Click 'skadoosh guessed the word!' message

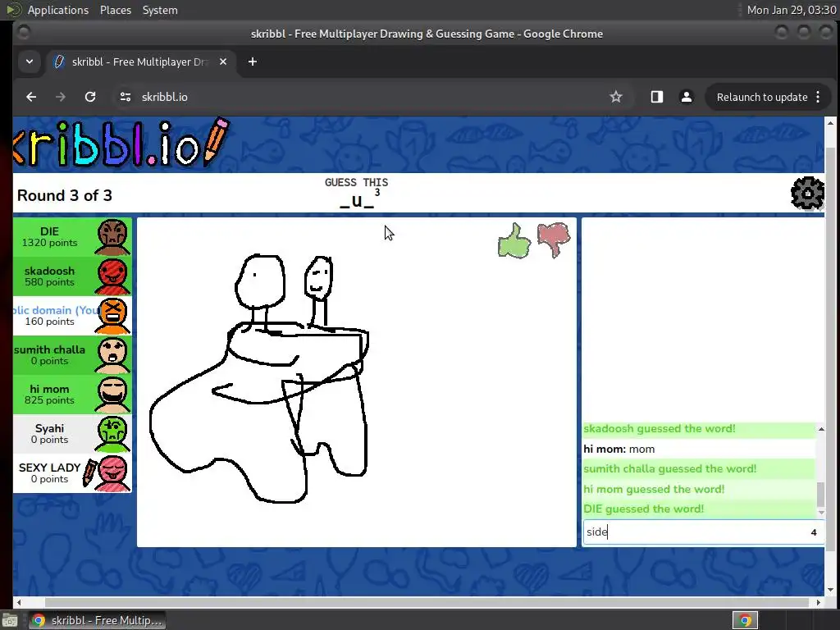pos(699,429)
